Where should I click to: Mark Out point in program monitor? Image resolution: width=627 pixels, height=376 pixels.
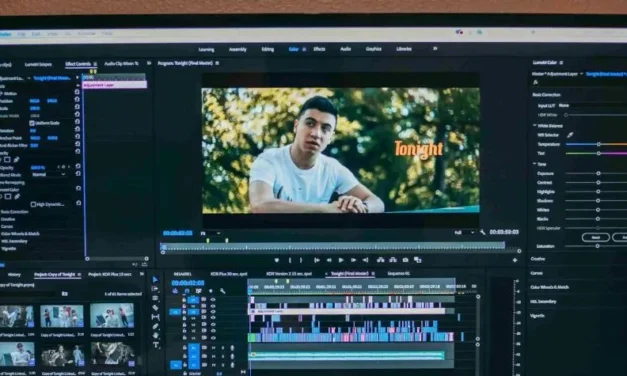(301, 260)
